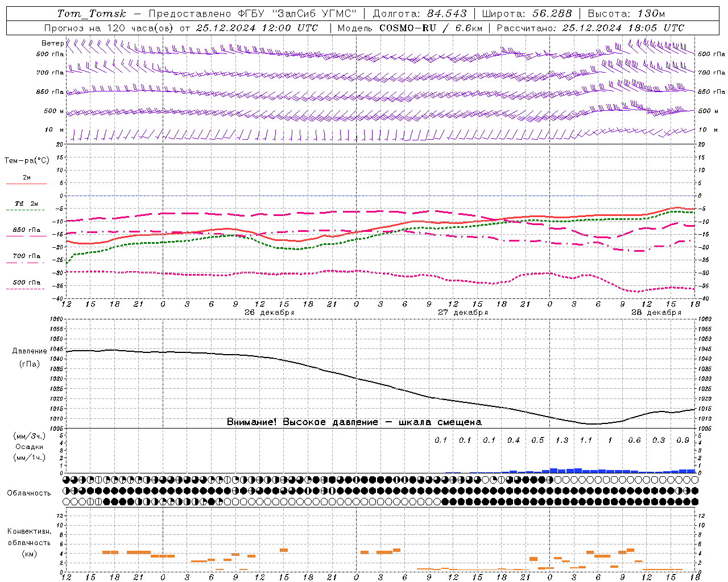This screenshot has height=582, width=728.
Task: Click the 0.6 precipitation value
Action: (x=634, y=440)
